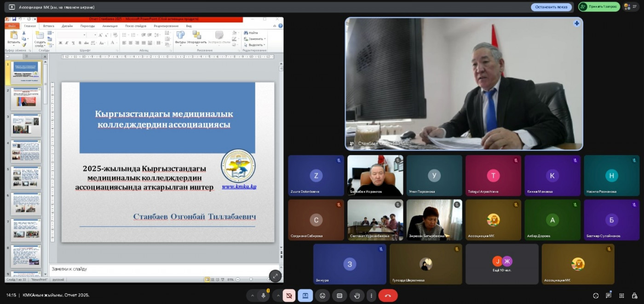This screenshot has width=644, height=304.
Task: Raise hand using the hand icon
Action: pyautogui.click(x=356, y=296)
